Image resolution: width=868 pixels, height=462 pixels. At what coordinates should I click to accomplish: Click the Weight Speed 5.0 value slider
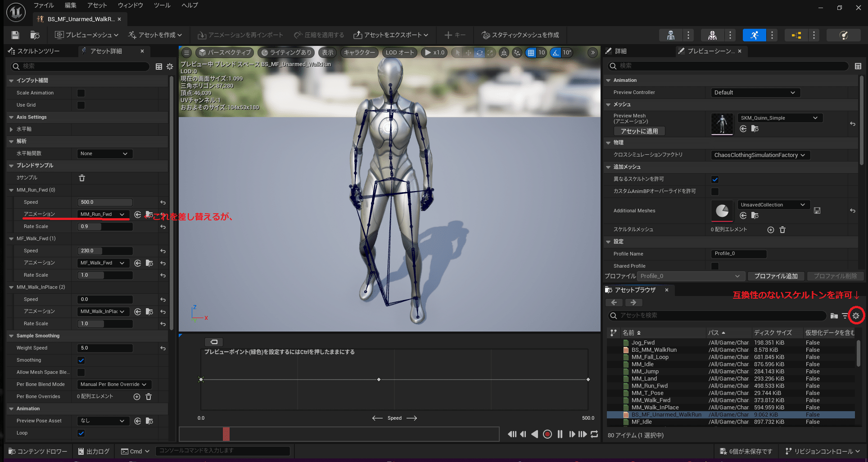[x=105, y=348]
